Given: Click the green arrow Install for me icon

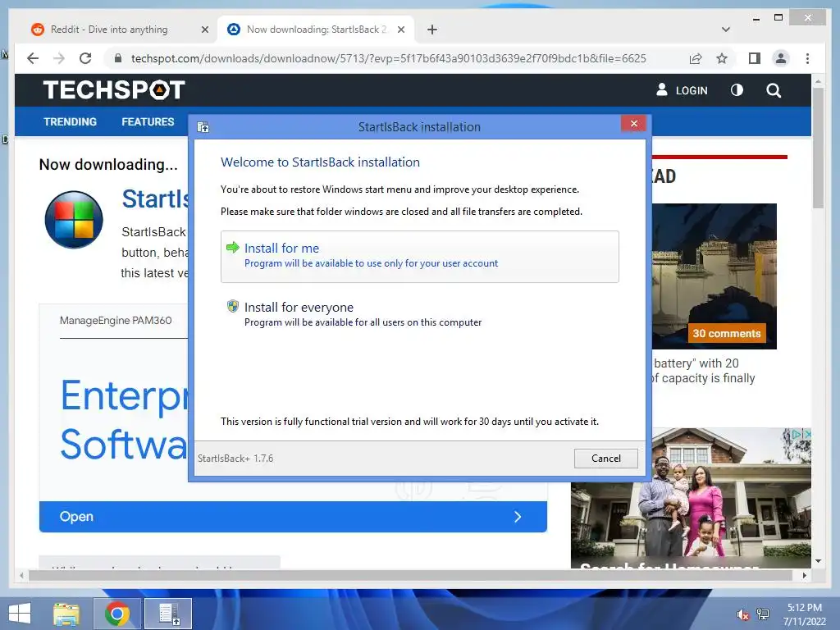Looking at the screenshot, I should [x=232, y=248].
